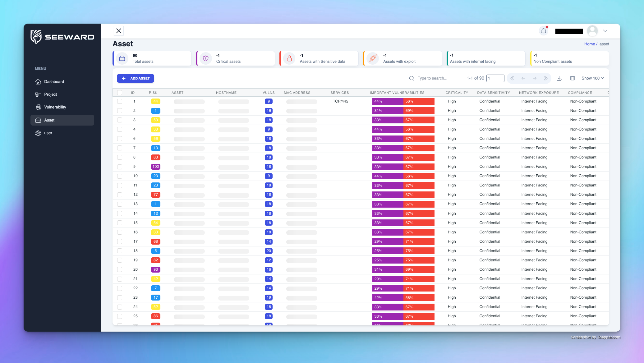Check the box for asset ID 1

[120, 101]
